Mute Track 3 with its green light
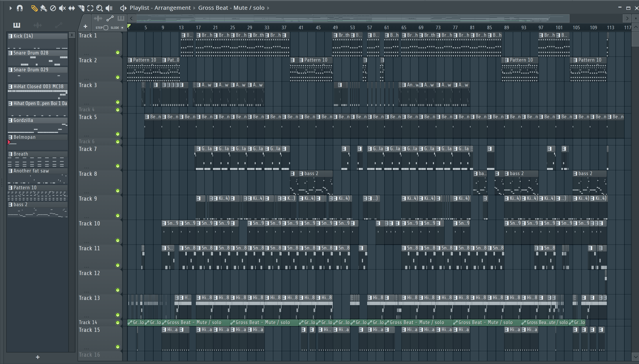Image resolution: width=639 pixels, height=364 pixels. 118,102
